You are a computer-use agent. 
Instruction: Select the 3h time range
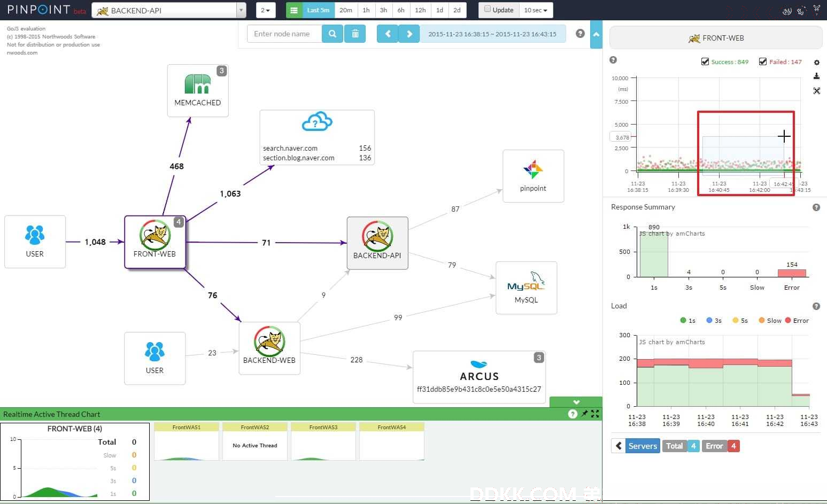pos(383,10)
